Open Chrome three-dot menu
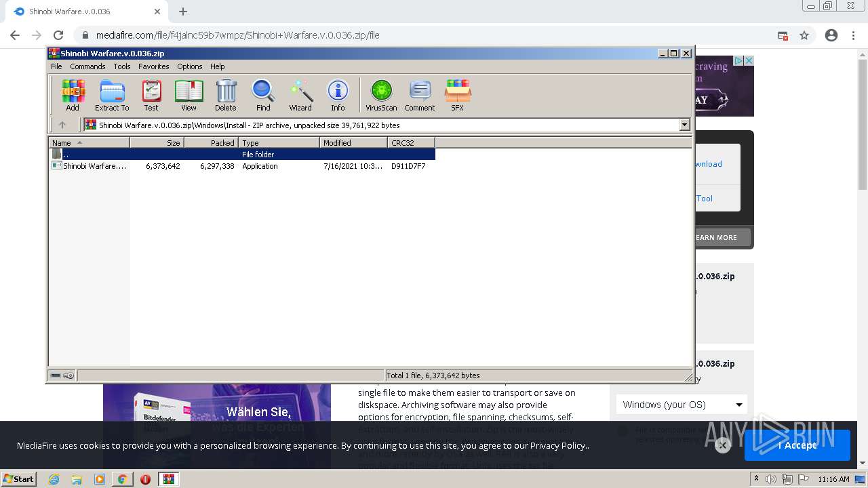868x488 pixels. pyautogui.click(x=854, y=35)
